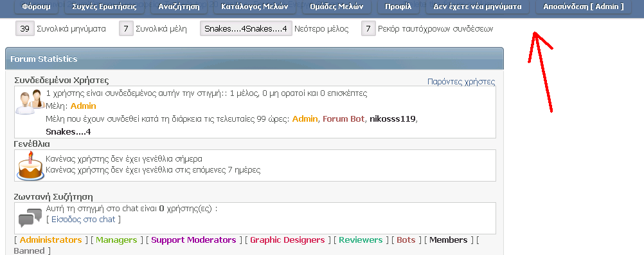
Task: Open the Προφίλ navigation button
Action: point(398,6)
